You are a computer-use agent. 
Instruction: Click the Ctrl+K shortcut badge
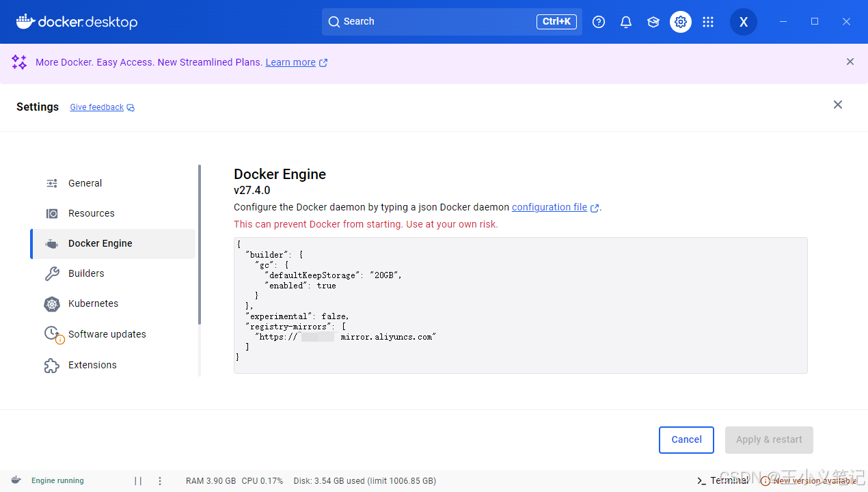tap(556, 22)
